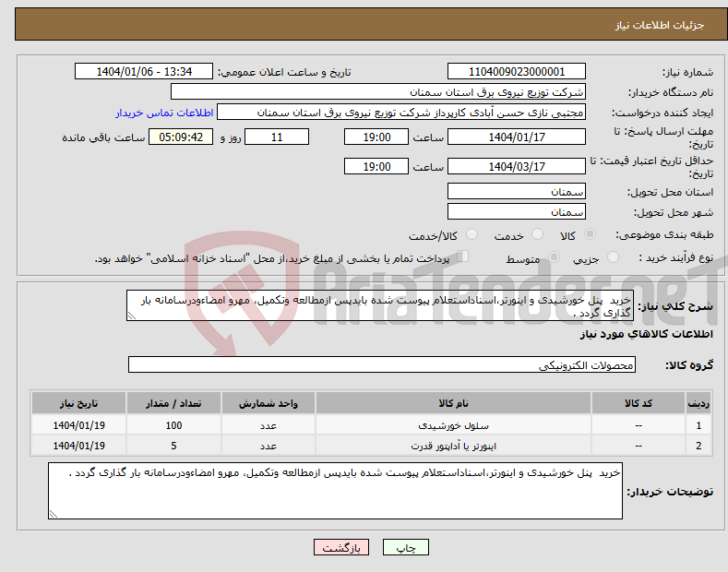Screen dimensions: 728x572
Task: Click the resize grip of شرح کلی نیاز box
Action: 132,316
